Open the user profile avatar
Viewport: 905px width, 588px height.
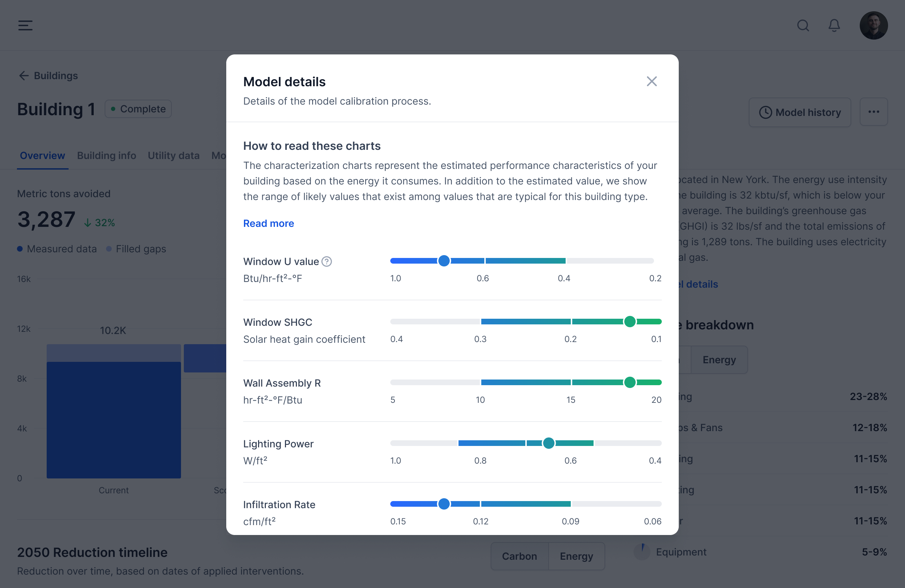(x=874, y=25)
